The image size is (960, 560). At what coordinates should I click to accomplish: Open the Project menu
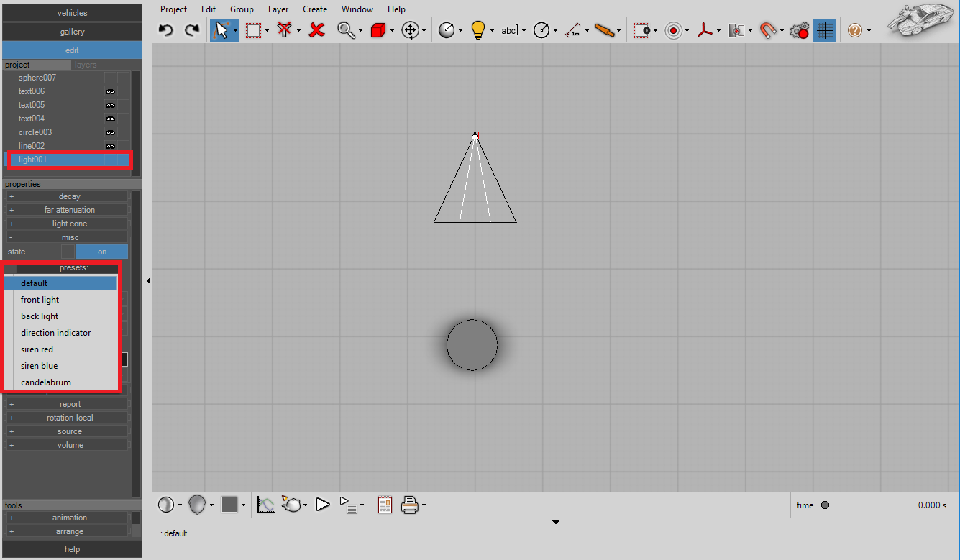173,9
